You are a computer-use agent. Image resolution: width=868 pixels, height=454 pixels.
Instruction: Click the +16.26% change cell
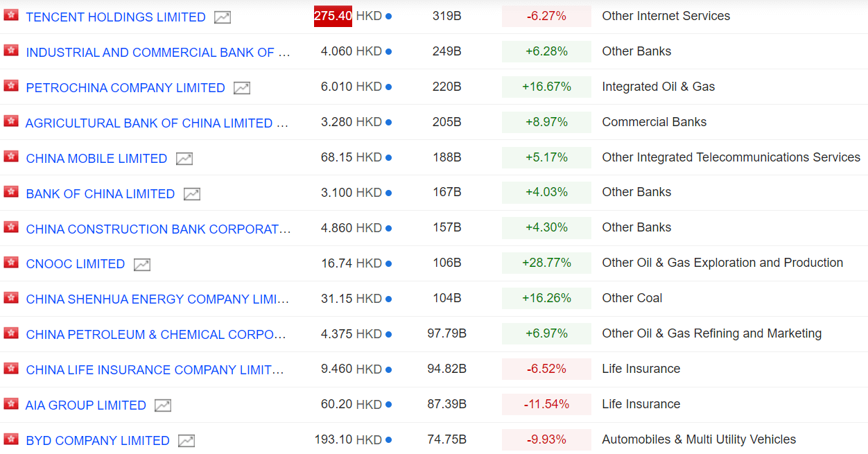point(546,299)
